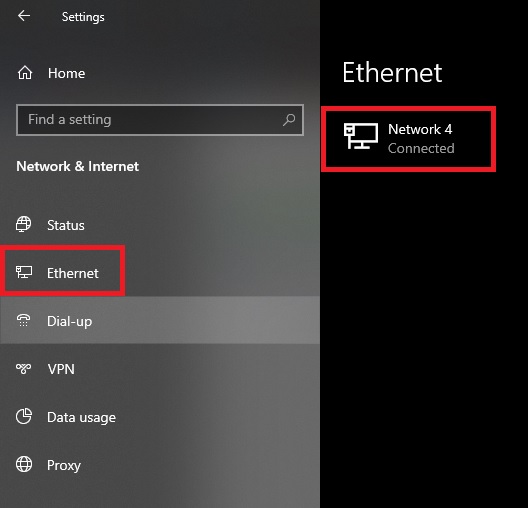This screenshot has width=528, height=508.
Task: Go to Data usage page
Action: coord(81,418)
